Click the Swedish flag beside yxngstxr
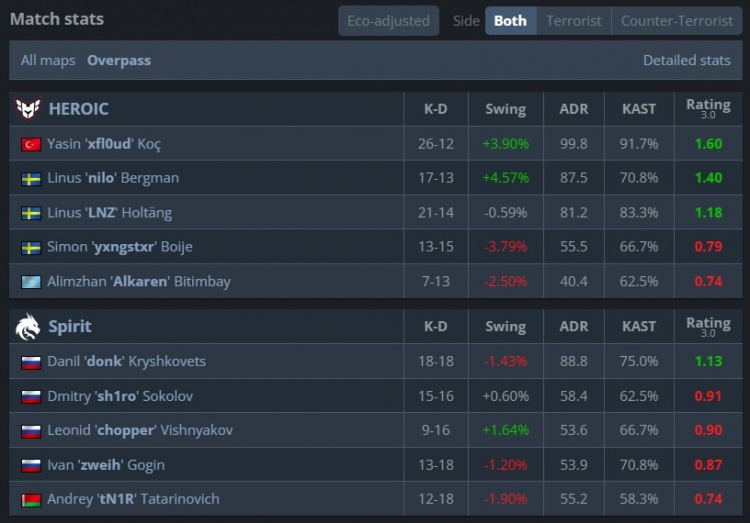 coord(30,247)
